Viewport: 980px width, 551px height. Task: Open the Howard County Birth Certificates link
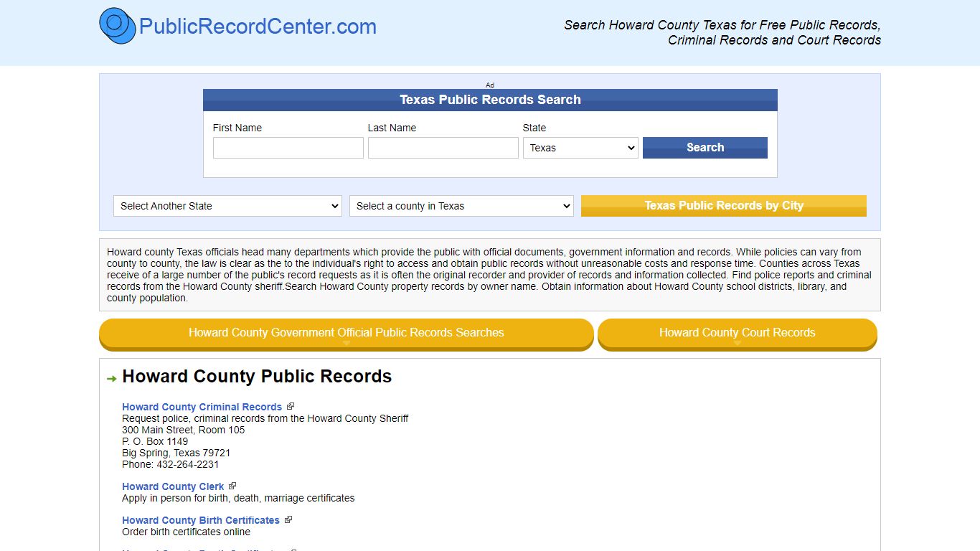(201, 520)
